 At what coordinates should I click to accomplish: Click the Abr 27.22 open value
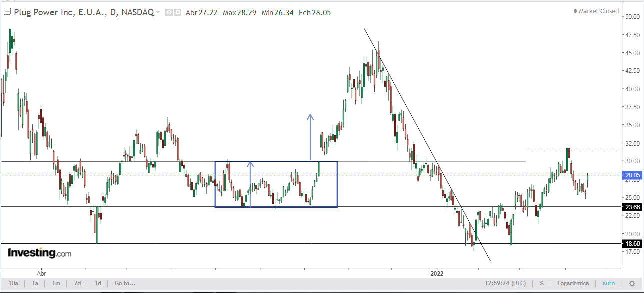[201, 12]
